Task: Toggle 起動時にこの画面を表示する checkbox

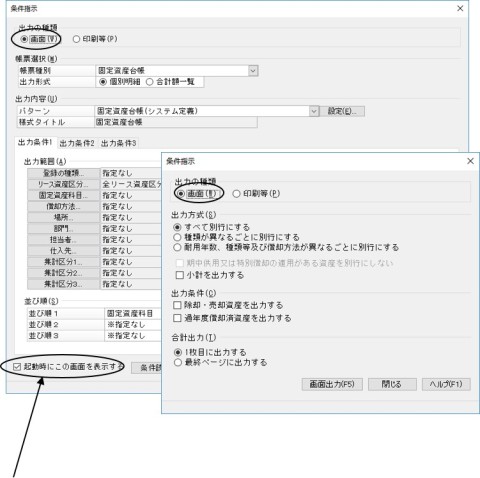Action: click(68, 367)
